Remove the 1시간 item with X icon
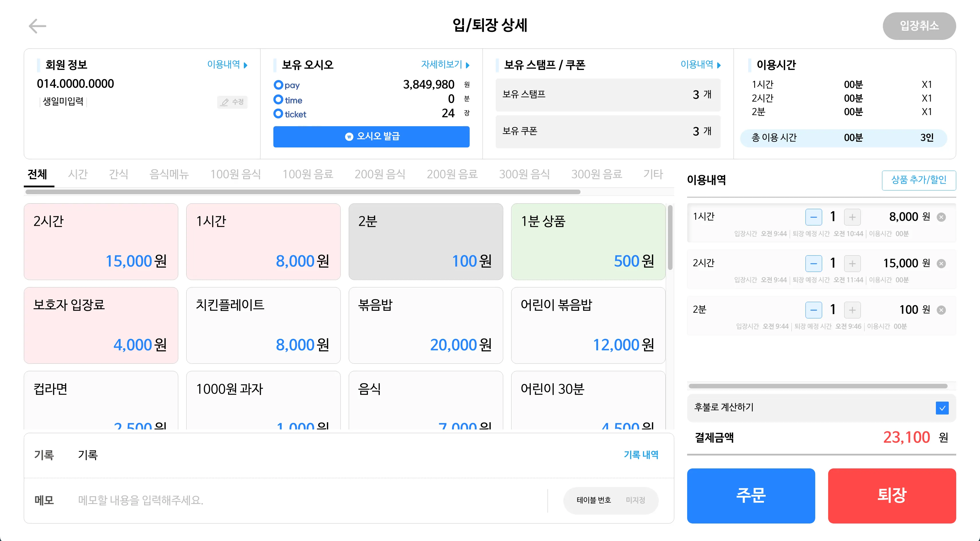 click(941, 217)
